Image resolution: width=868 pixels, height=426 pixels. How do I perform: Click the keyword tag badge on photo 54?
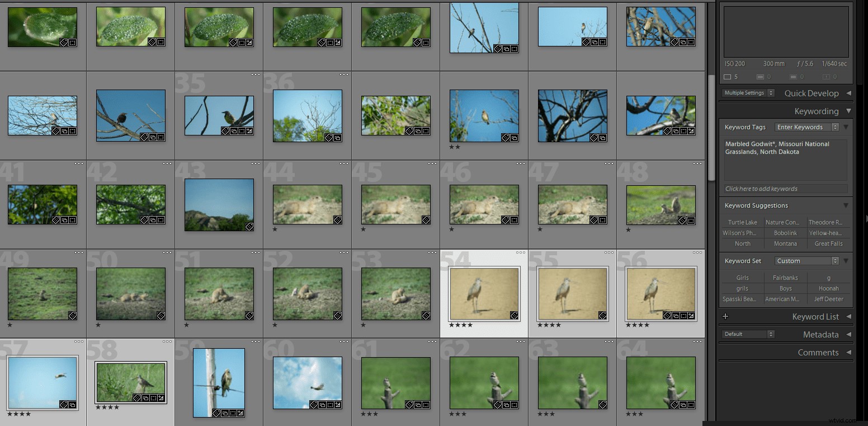(x=514, y=315)
